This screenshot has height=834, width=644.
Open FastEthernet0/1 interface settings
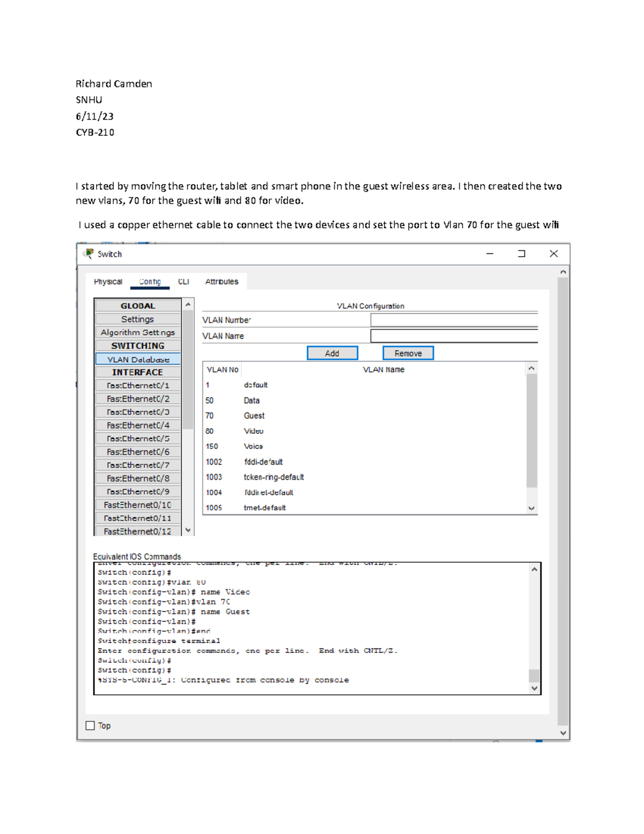[x=138, y=386]
